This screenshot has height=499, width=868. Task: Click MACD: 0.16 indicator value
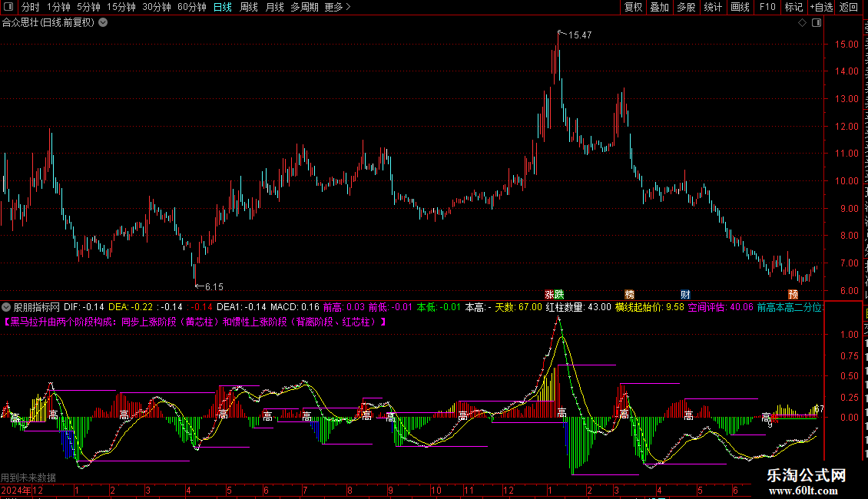(x=295, y=307)
